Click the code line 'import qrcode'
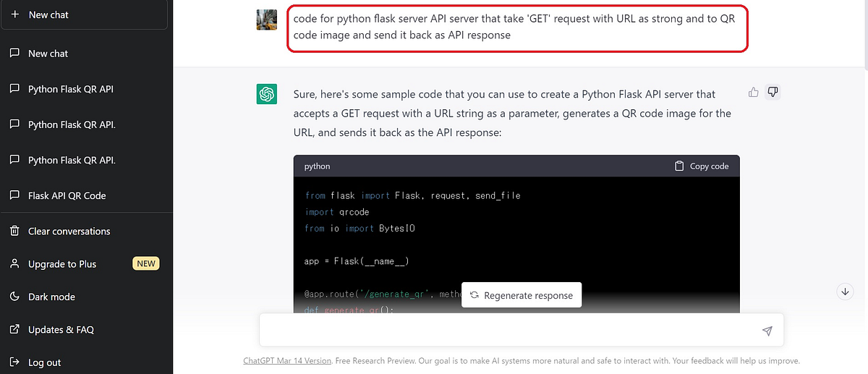The height and width of the screenshot is (374, 868). click(x=337, y=212)
